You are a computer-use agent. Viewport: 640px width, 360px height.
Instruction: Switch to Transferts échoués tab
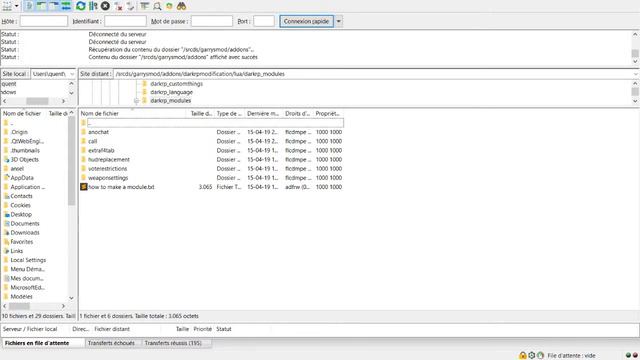[111, 343]
